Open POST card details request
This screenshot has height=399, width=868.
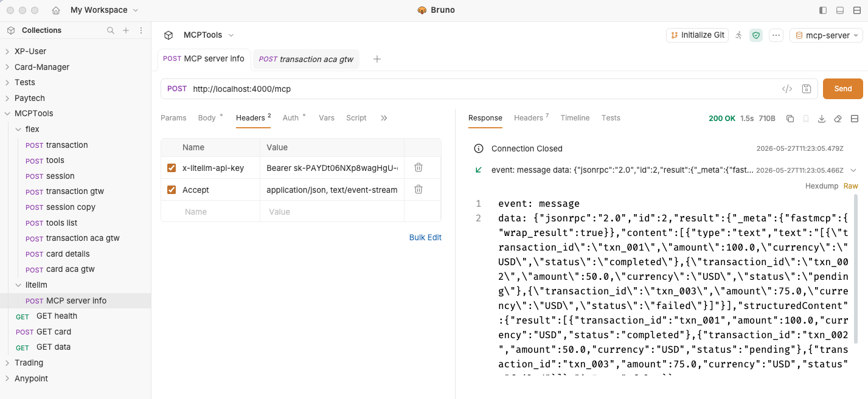coord(75,254)
